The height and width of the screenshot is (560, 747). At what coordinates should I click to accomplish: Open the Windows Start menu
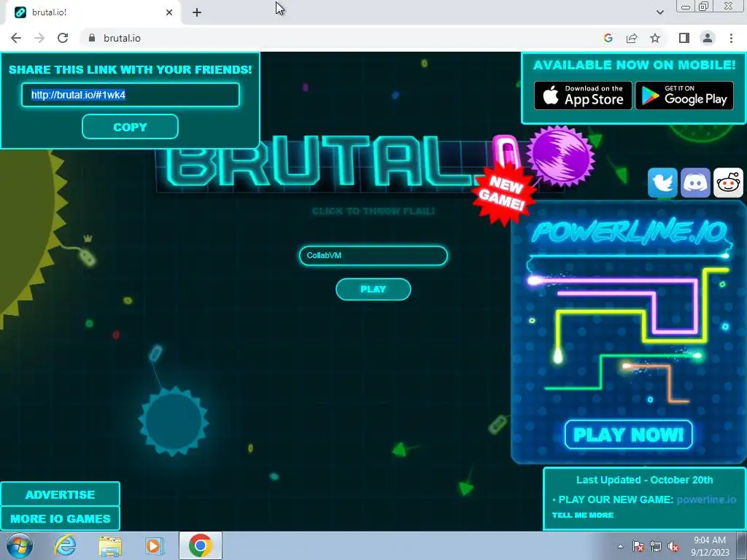pyautogui.click(x=20, y=545)
